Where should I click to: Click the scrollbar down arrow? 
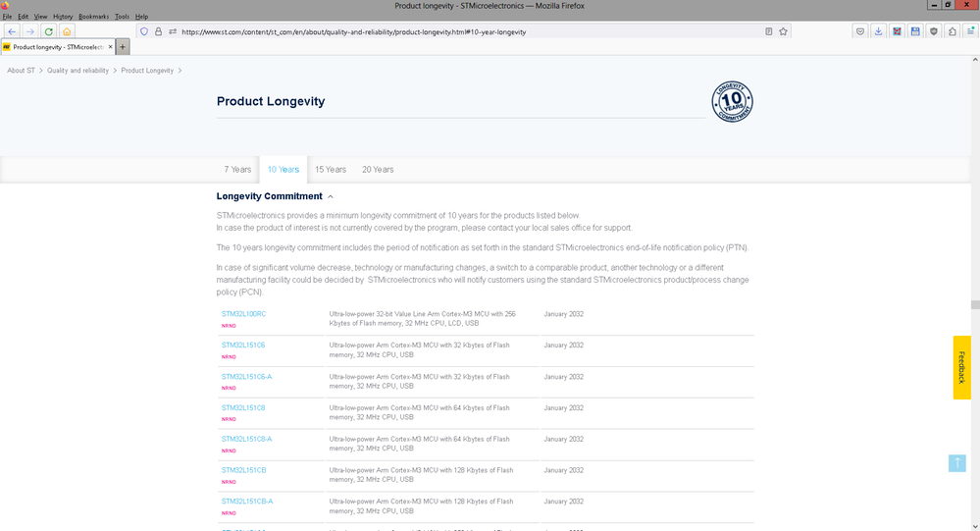pos(975,527)
